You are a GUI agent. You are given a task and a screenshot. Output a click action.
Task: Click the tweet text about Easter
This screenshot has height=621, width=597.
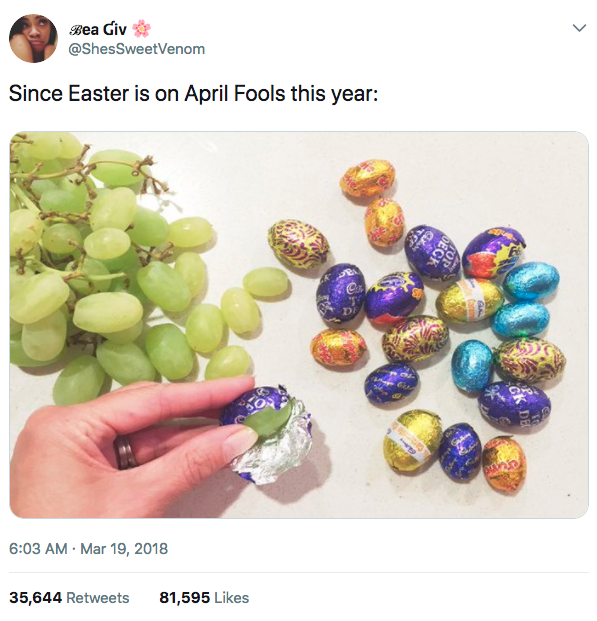(193, 94)
